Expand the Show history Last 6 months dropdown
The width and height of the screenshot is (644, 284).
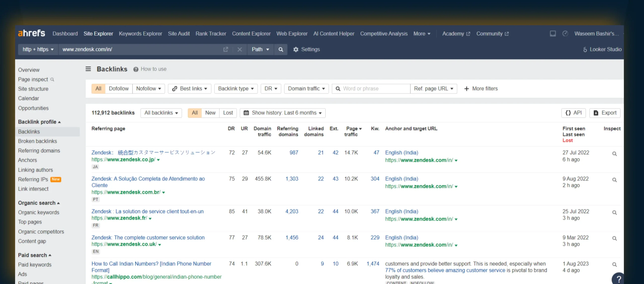click(283, 113)
